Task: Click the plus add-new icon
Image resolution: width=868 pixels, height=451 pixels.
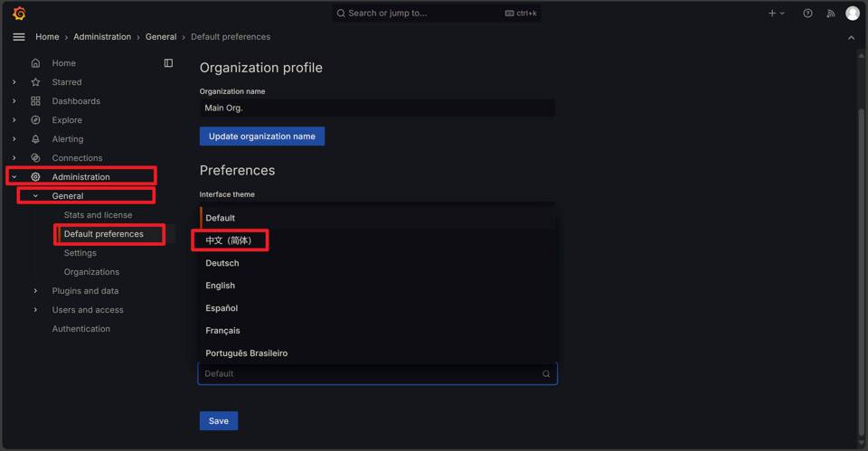Action: pos(772,14)
